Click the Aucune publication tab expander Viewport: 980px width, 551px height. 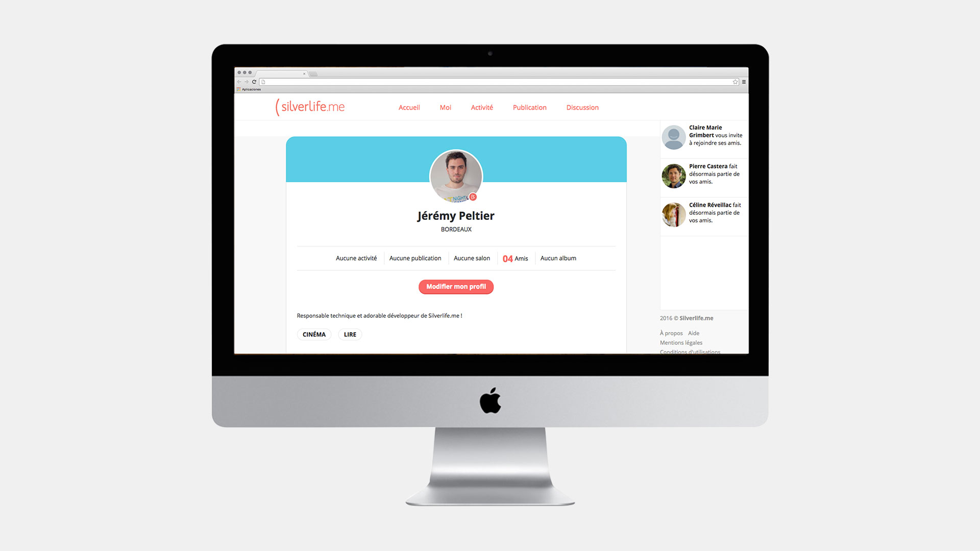(x=415, y=258)
